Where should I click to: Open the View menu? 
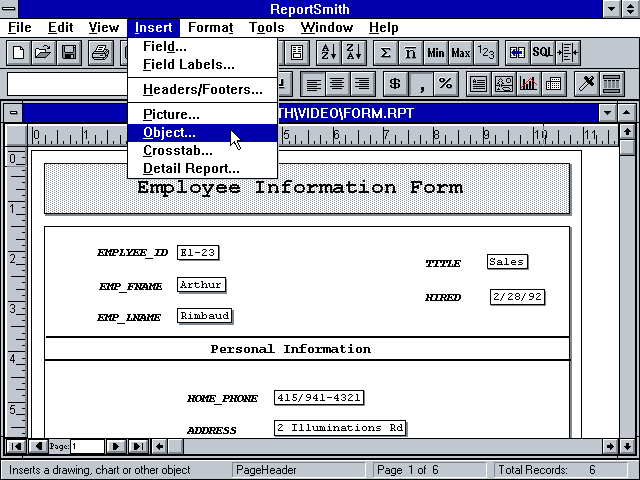coord(104,28)
